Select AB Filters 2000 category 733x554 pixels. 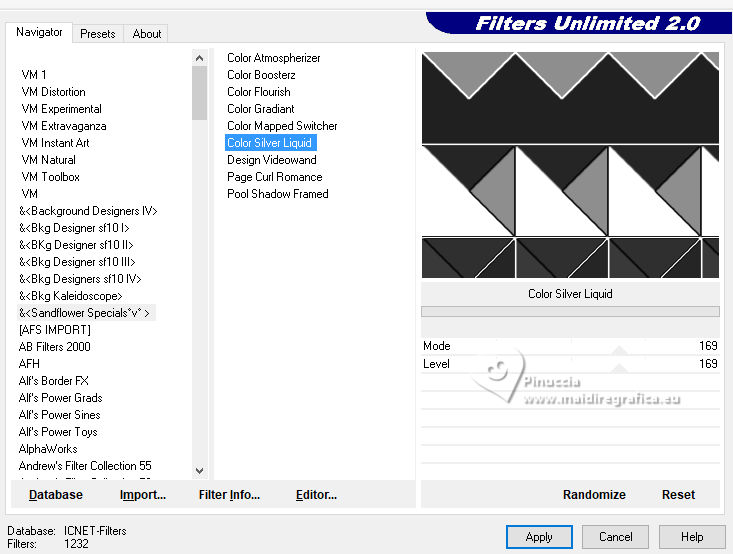click(55, 347)
